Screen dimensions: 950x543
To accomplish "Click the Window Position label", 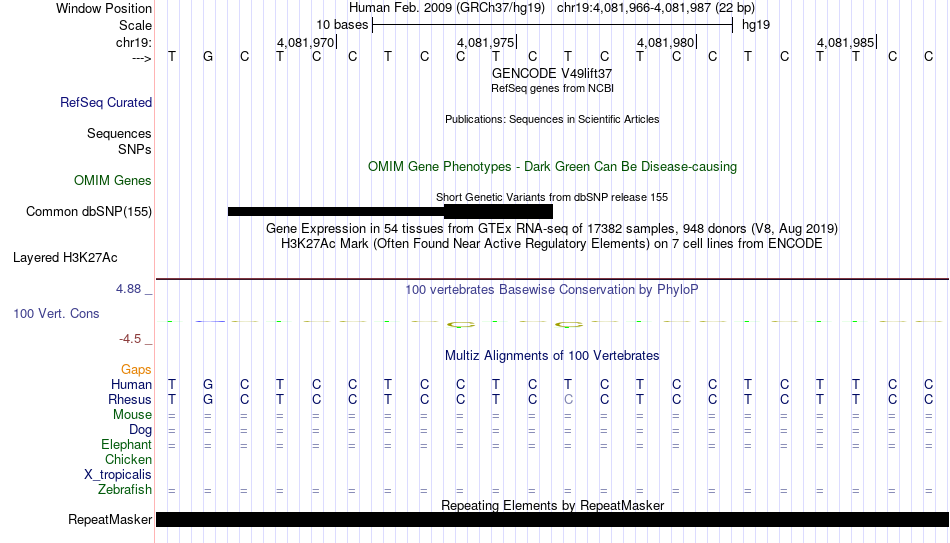I will [104, 8].
